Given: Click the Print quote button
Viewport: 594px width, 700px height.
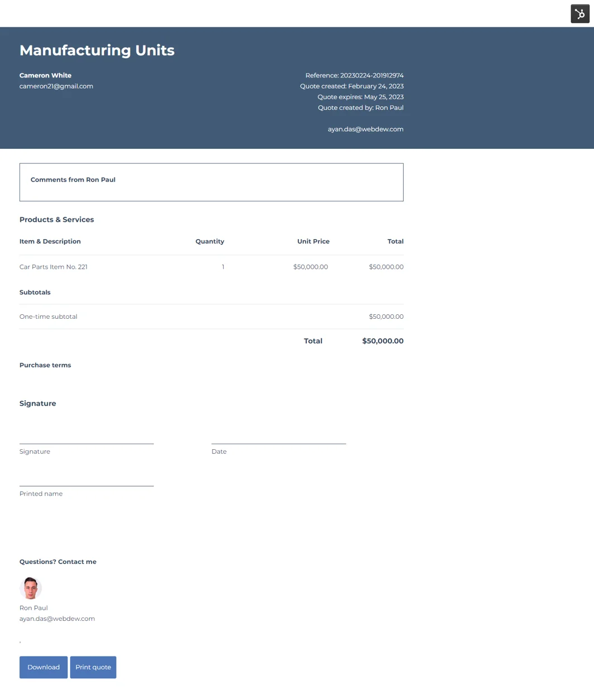Looking at the screenshot, I should coord(93,667).
